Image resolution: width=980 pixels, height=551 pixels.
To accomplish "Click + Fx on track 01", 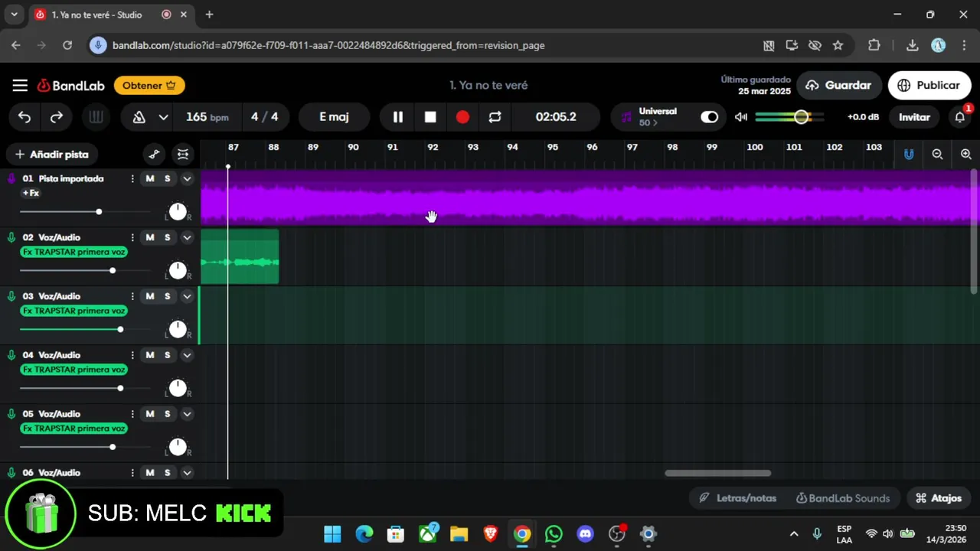I will coord(31,193).
